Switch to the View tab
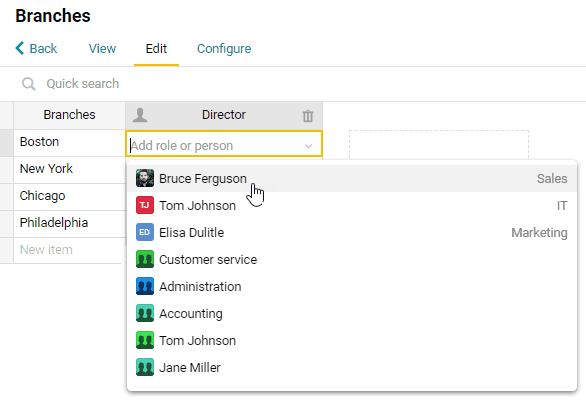 point(102,49)
